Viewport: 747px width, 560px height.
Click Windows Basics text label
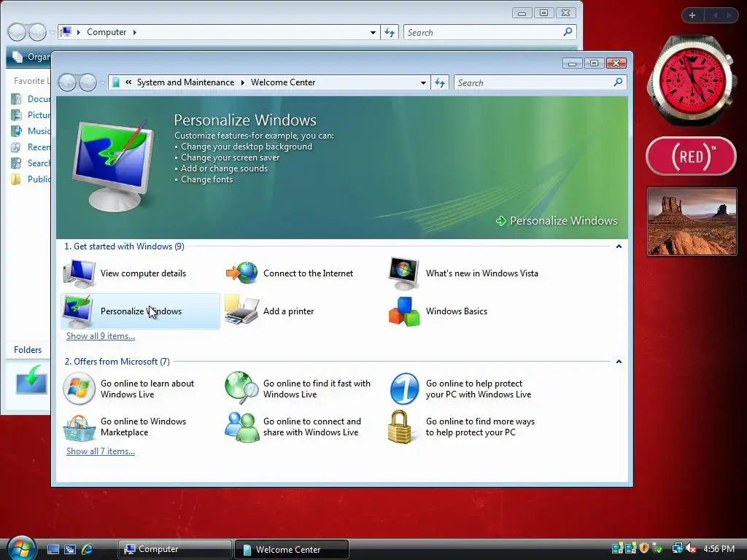[x=457, y=311]
